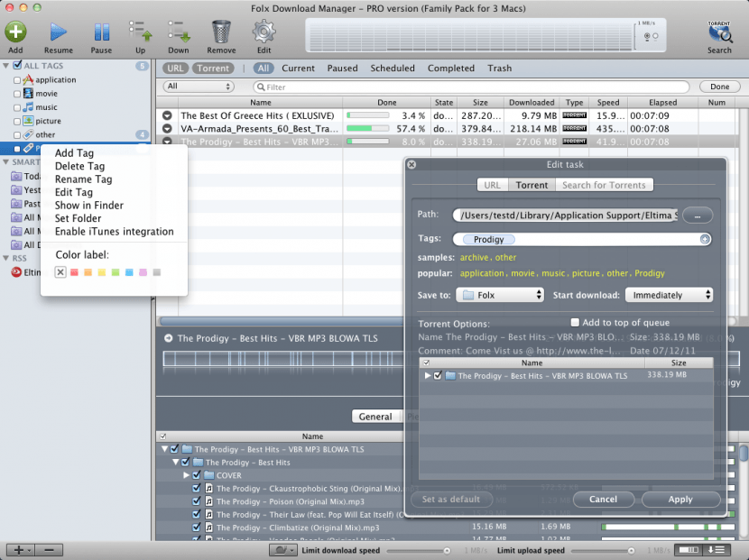Screen dimensions: 749x560
Task: Check the picture tag checkbox
Action: point(17,122)
